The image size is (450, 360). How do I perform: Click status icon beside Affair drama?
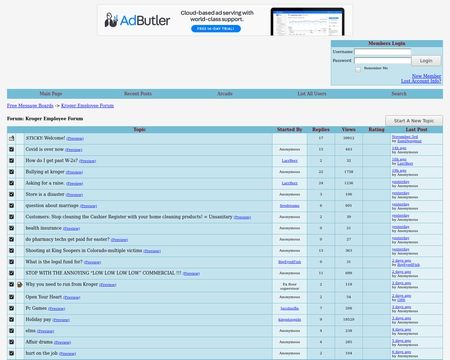click(x=12, y=342)
